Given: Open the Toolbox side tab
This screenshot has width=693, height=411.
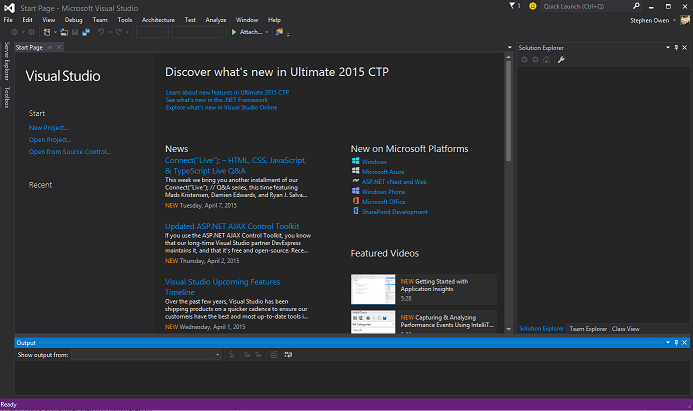Looking at the screenshot, I should [7, 97].
